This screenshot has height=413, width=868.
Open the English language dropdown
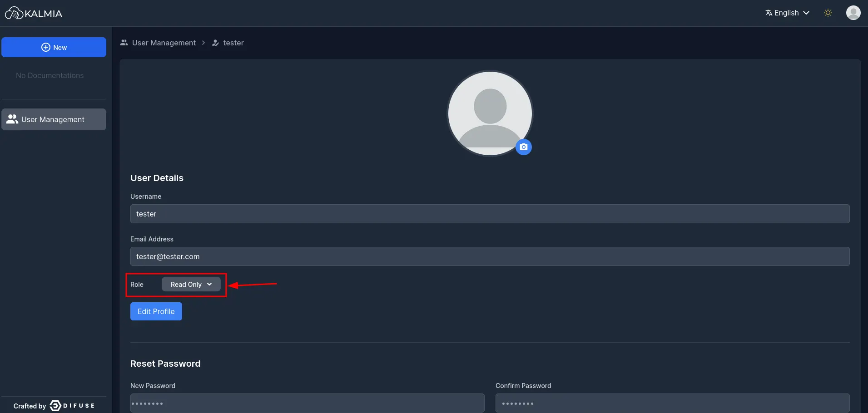[x=787, y=13]
